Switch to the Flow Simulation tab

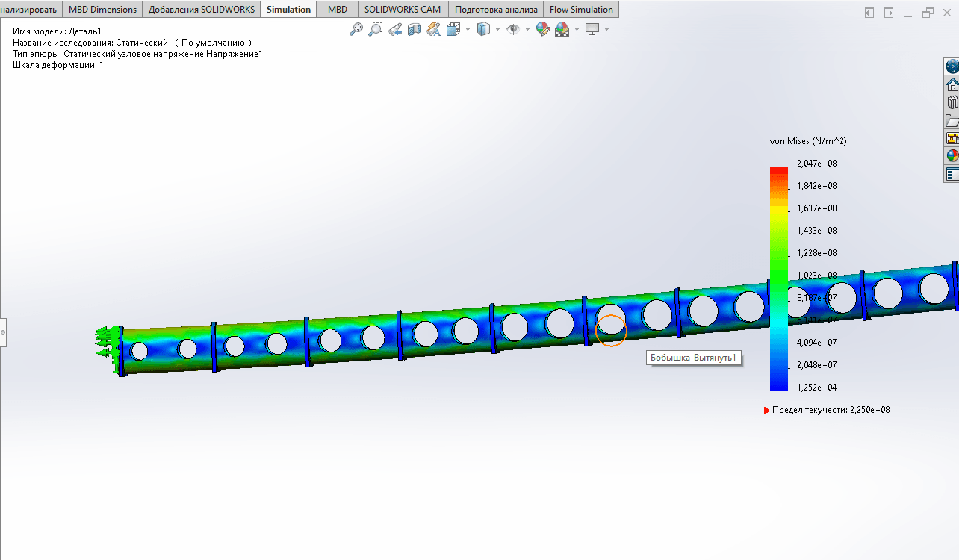coord(581,10)
